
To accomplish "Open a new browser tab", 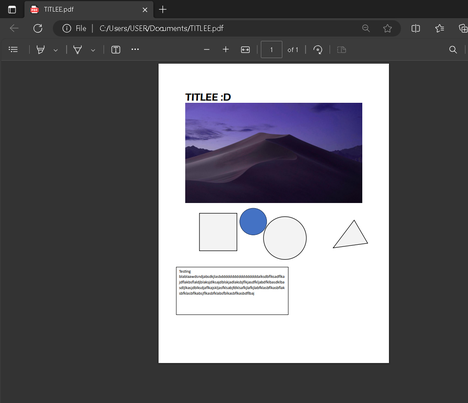I will pos(162,9).
